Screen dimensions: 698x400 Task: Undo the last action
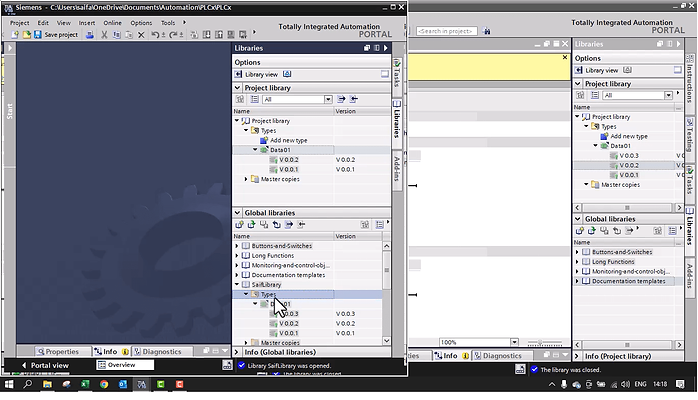tap(154, 35)
